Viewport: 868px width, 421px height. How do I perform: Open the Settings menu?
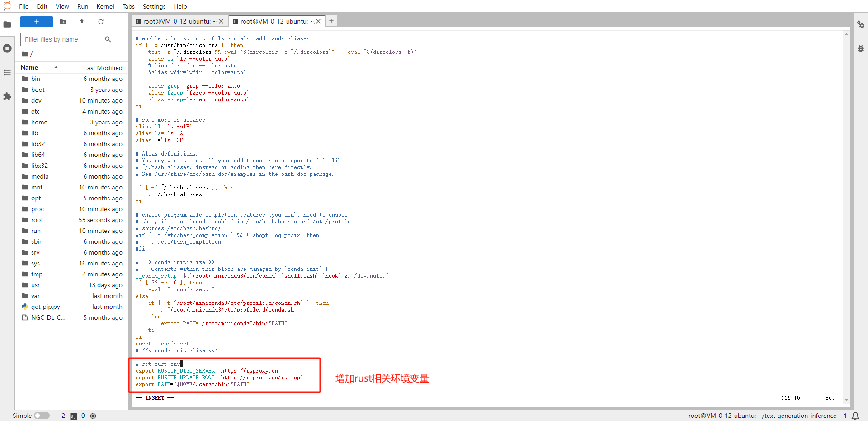[154, 6]
